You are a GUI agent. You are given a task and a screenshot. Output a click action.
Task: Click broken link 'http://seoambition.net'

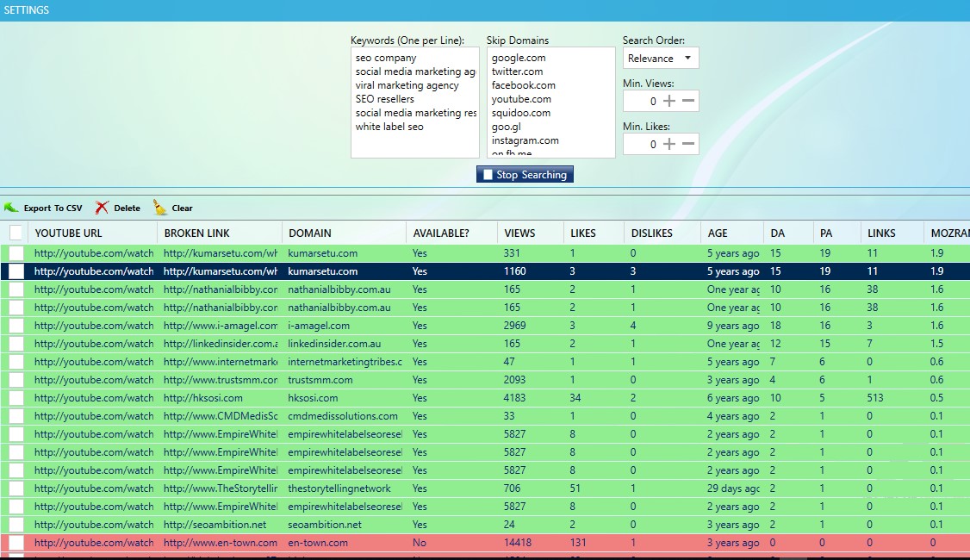pos(215,525)
